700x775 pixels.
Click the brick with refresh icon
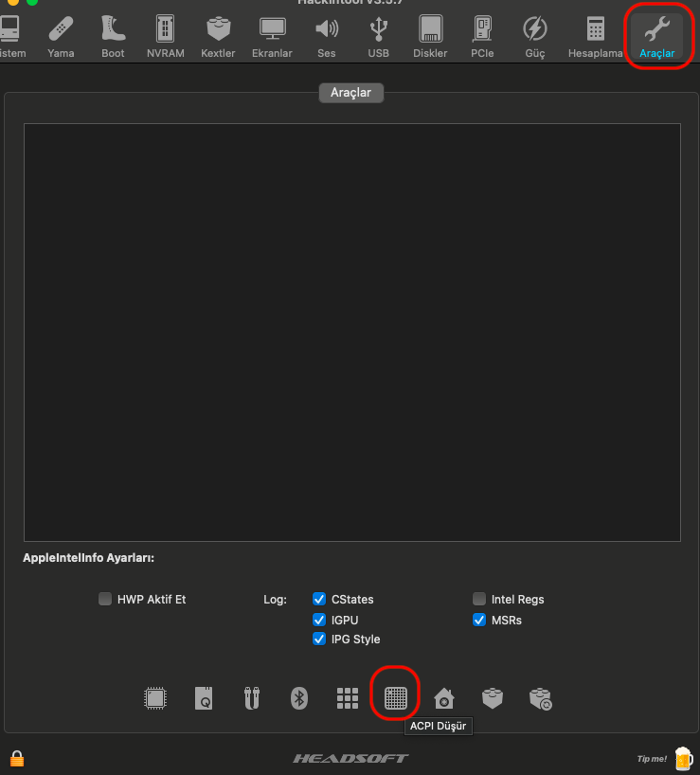(541, 699)
